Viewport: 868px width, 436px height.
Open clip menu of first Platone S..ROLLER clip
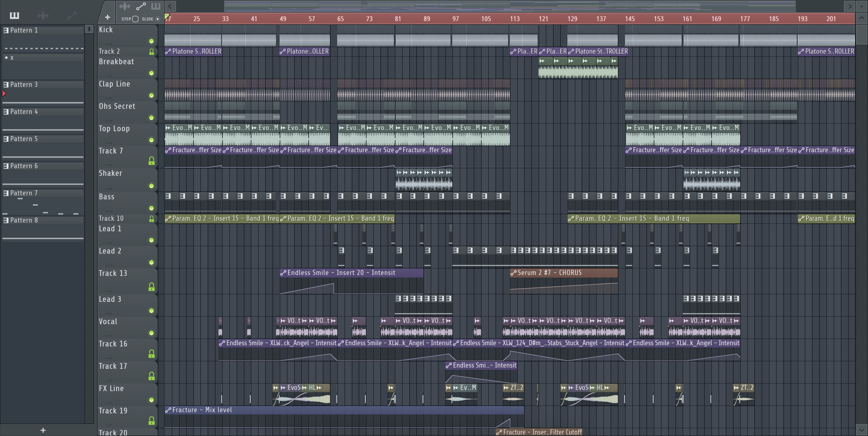click(x=168, y=52)
